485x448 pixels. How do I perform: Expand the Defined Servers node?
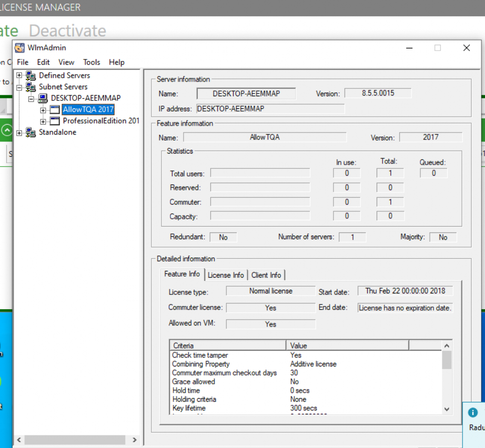[x=19, y=75]
